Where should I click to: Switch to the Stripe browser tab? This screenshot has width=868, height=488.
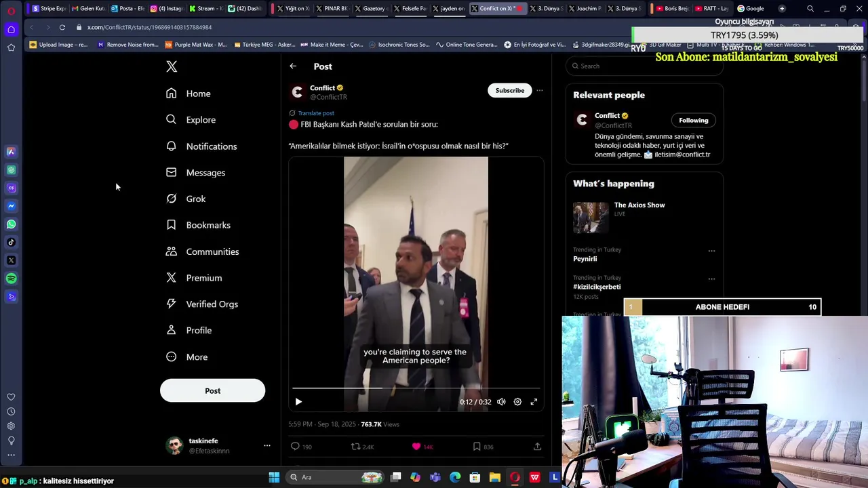pos(50,8)
